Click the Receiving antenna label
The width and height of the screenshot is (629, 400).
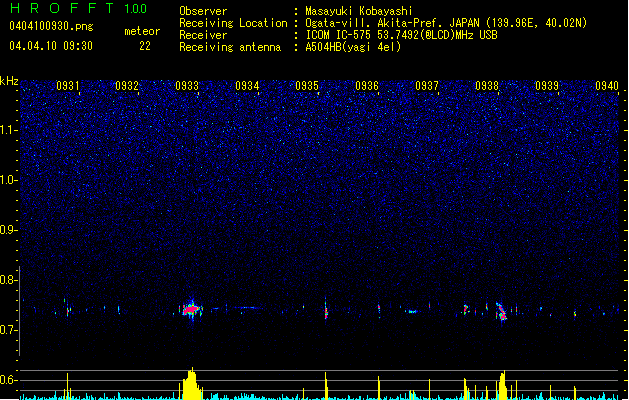230,47
